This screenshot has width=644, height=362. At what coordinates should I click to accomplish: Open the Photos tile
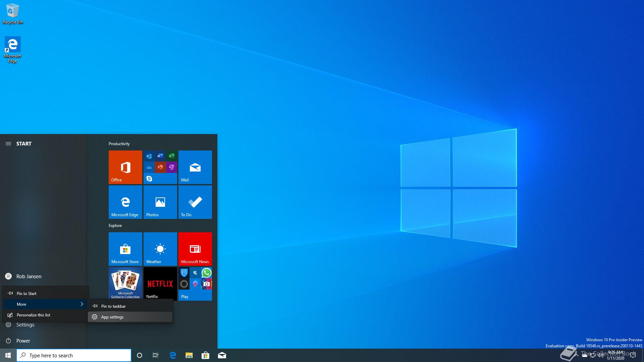[160, 202]
